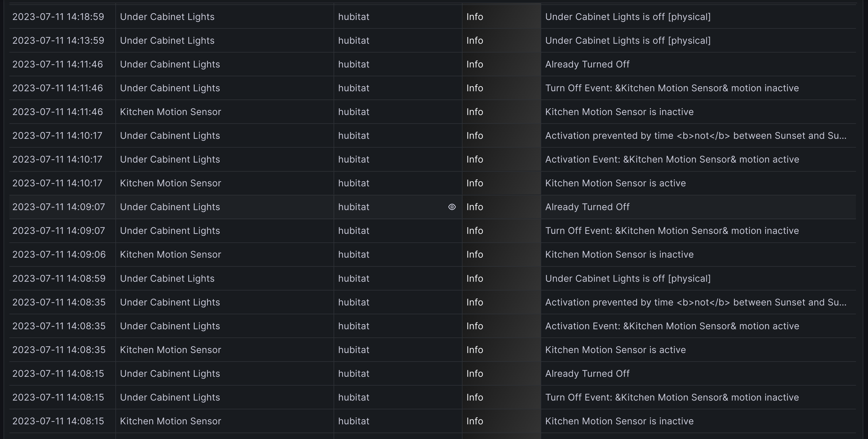Select the 14:08:59 timestamp cell
This screenshot has width=868, height=439.
(59, 278)
